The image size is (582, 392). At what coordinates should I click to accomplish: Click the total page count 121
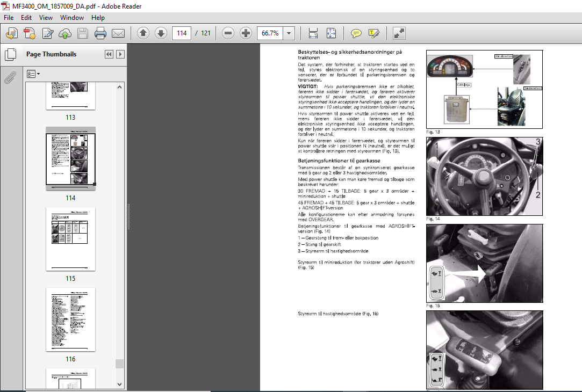pos(206,33)
